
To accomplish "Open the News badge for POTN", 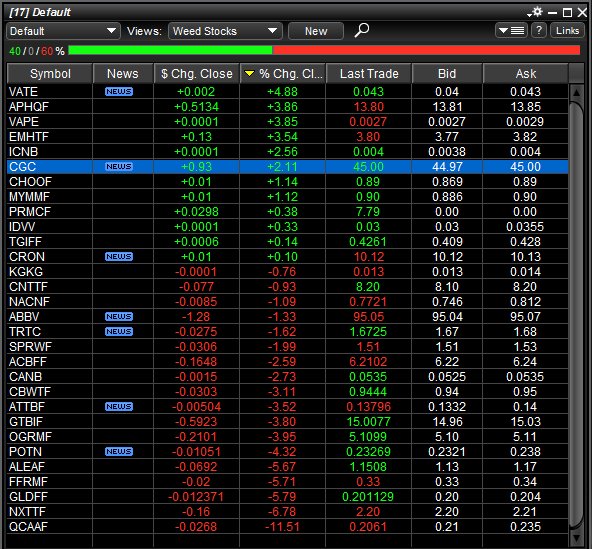I will 119,451.
